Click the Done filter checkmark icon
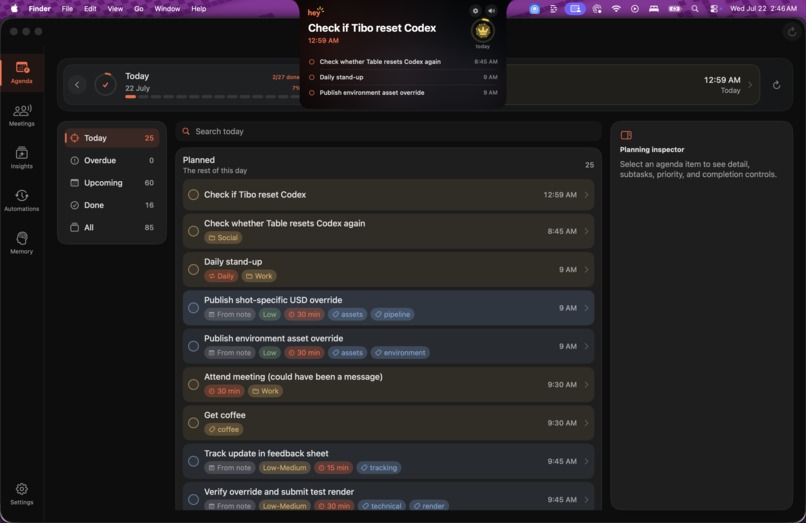806x523 pixels. click(x=75, y=205)
